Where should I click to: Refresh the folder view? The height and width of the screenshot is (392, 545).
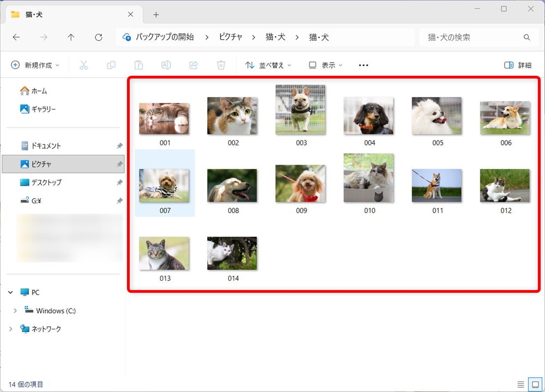[98, 37]
